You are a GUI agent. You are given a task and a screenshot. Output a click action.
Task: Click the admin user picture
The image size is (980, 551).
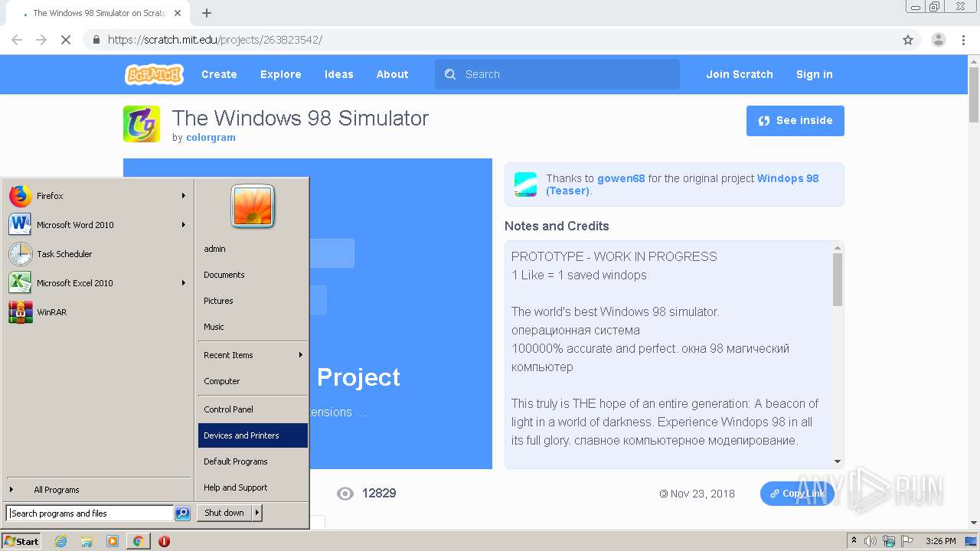[x=253, y=207]
